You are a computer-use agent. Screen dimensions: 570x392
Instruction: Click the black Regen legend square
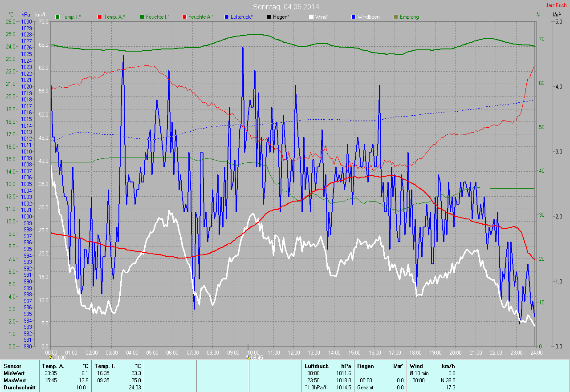coord(269,17)
